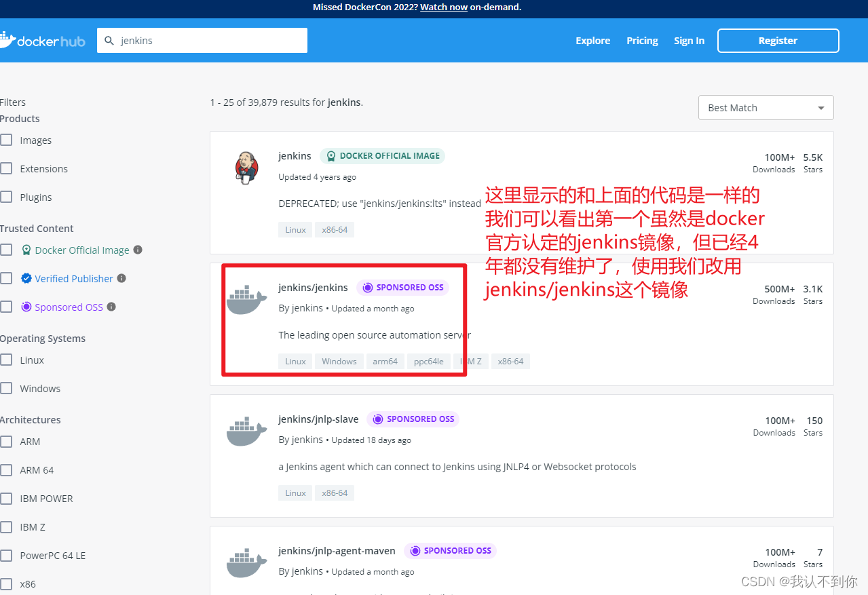
Task: Open the jenkins/jenkins repository title
Action: pos(313,288)
